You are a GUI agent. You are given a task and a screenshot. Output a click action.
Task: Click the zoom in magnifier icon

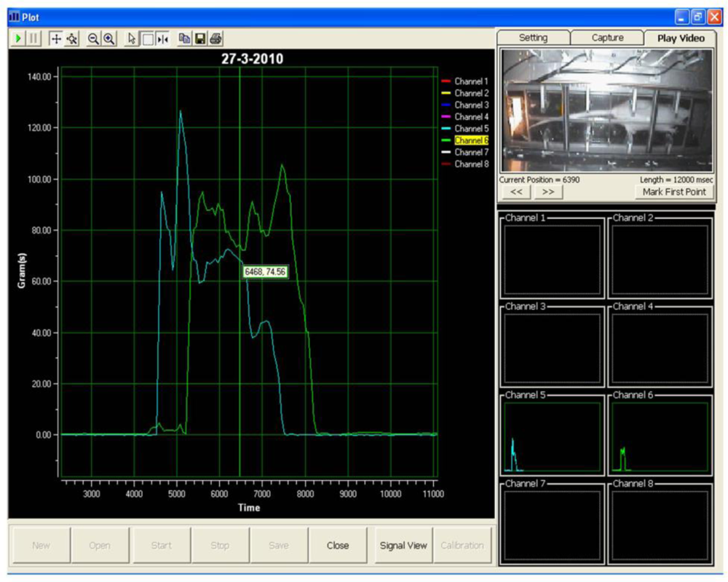pos(108,39)
